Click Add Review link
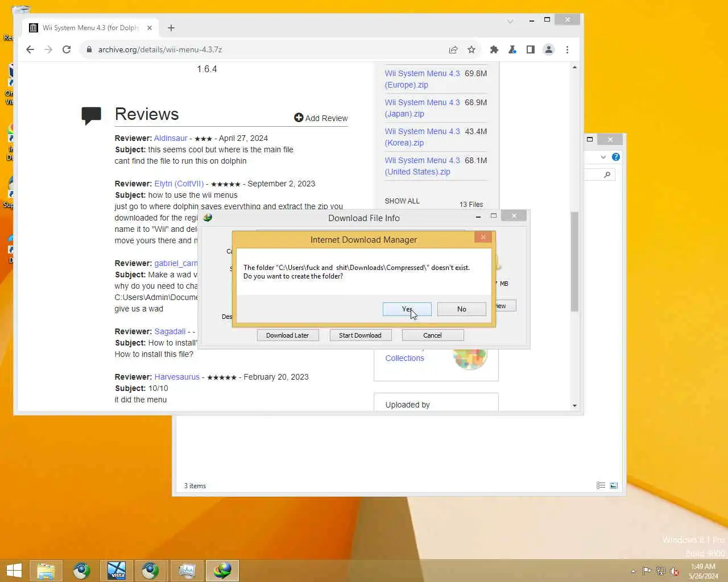 point(321,118)
